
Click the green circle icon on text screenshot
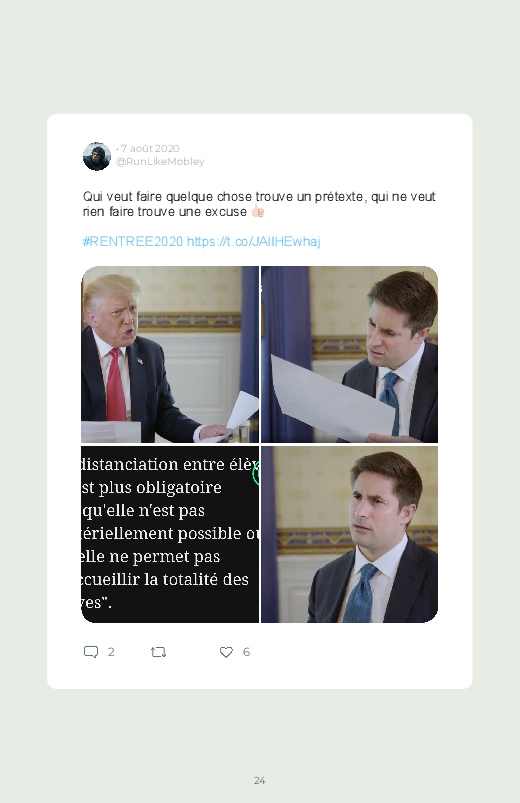[x=256, y=473]
